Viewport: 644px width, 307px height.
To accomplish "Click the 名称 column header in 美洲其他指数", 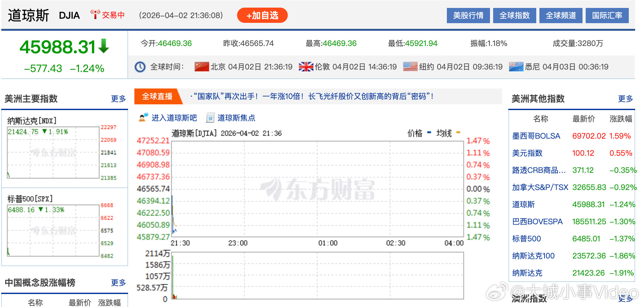I will [540, 119].
